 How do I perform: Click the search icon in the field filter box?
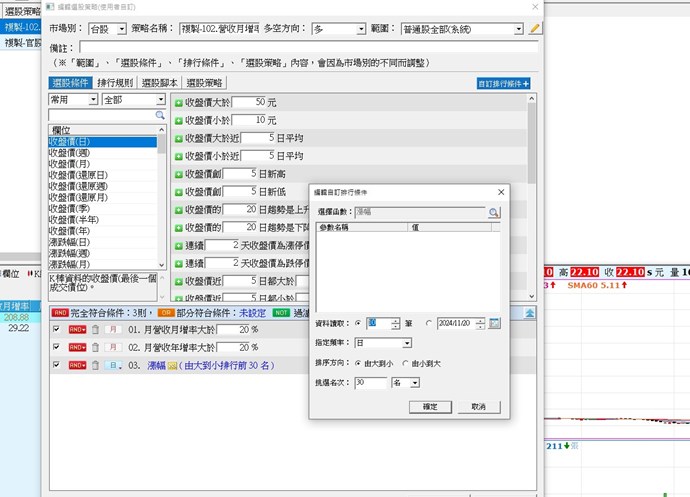(160, 116)
